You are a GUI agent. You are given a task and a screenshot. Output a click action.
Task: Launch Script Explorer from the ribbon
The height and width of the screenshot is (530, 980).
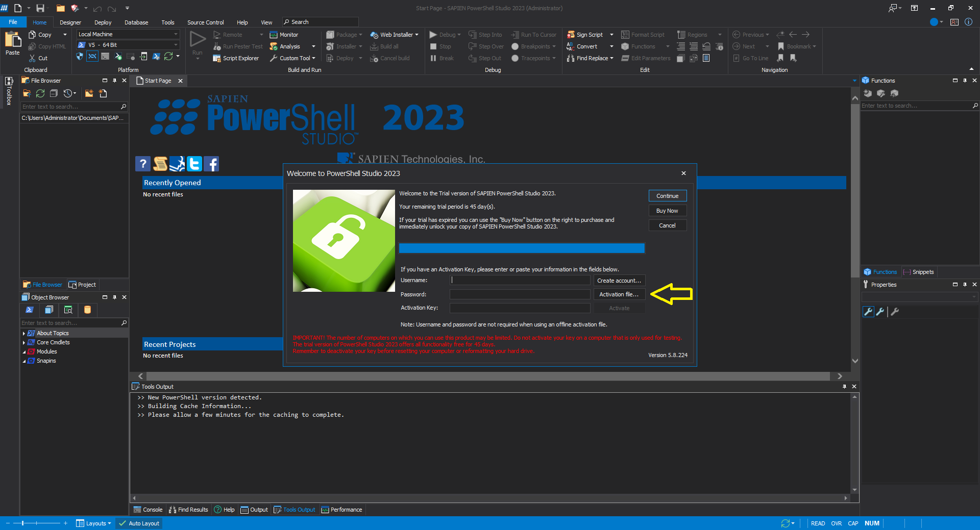pos(236,58)
